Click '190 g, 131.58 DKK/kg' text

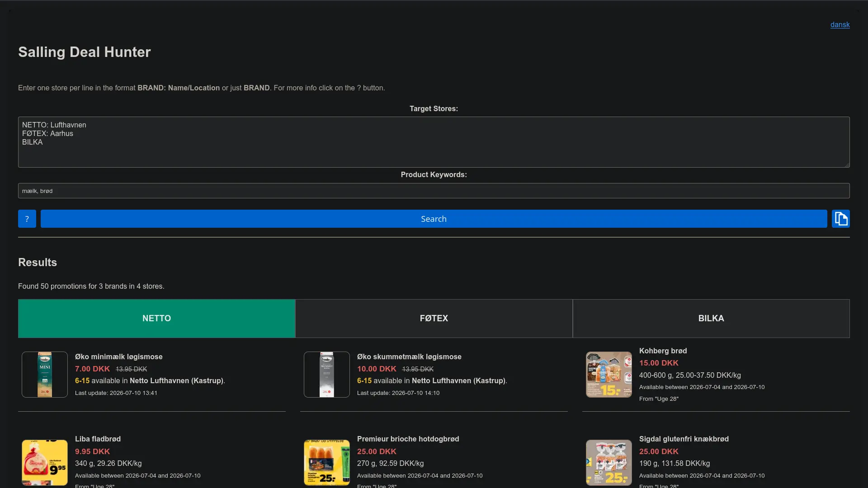(x=675, y=464)
